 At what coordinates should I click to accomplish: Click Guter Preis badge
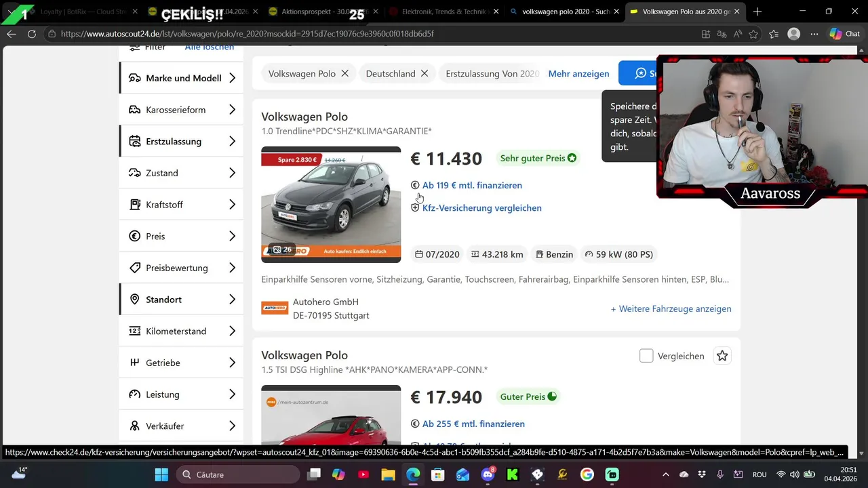[x=528, y=396]
